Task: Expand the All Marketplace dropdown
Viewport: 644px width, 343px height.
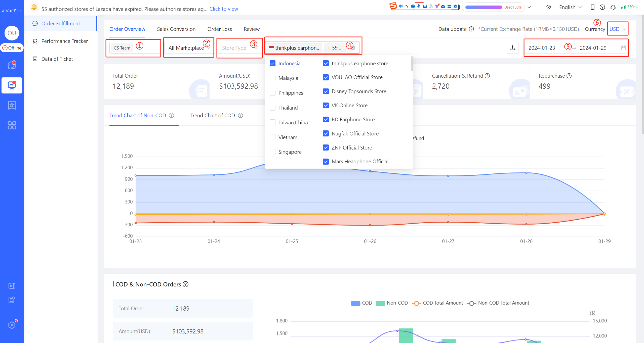Action: (189, 48)
